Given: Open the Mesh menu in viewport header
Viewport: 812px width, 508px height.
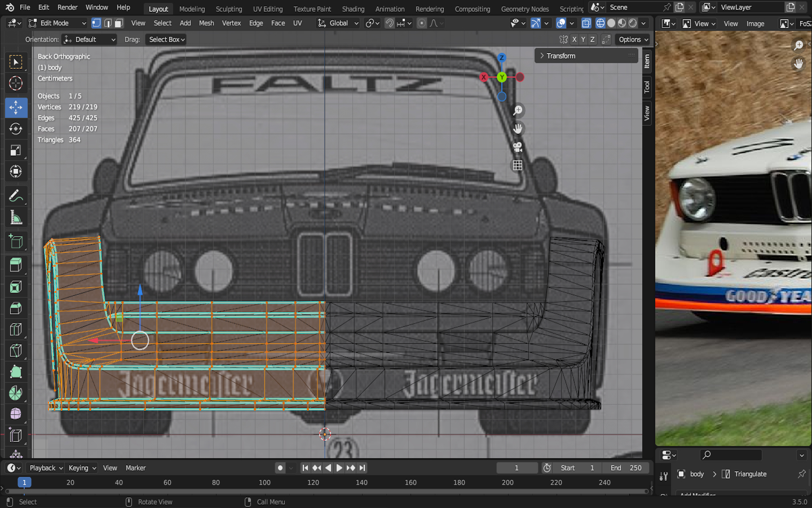Looking at the screenshot, I should click(x=206, y=23).
